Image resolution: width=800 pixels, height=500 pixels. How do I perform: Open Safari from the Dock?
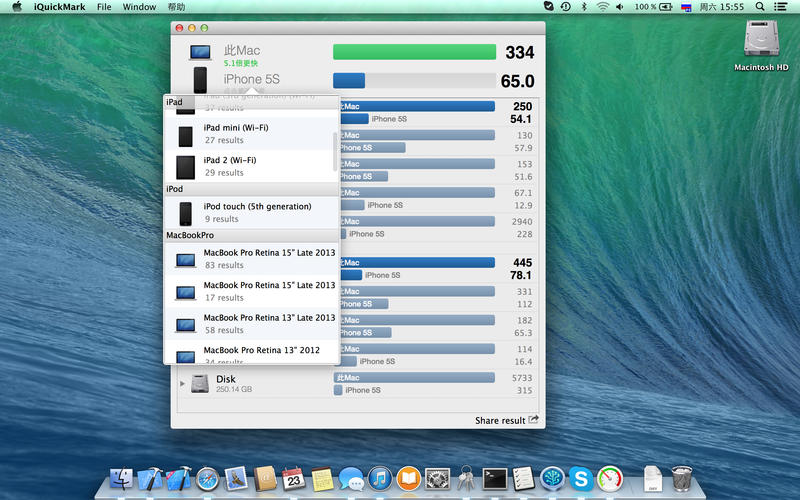coord(208,479)
